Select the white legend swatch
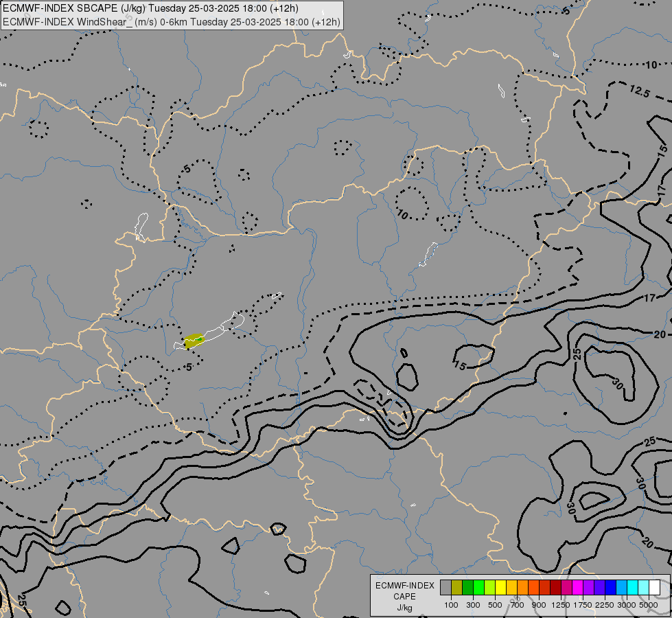 654,587
